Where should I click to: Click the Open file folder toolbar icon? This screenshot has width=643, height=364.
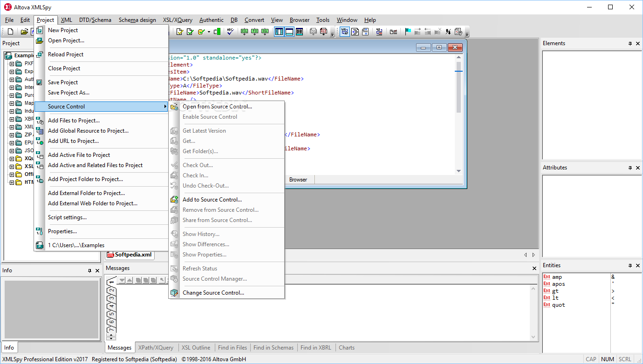(x=24, y=32)
